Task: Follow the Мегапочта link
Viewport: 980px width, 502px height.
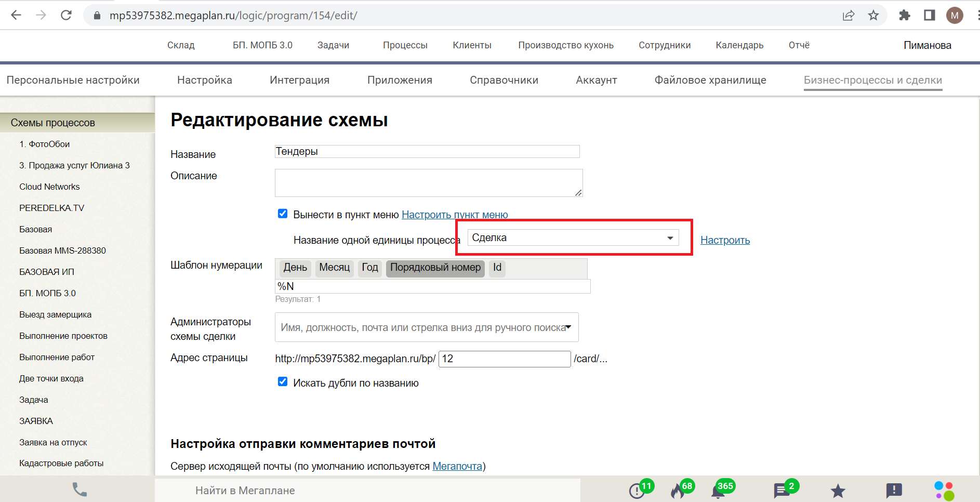Action: click(x=457, y=466)
